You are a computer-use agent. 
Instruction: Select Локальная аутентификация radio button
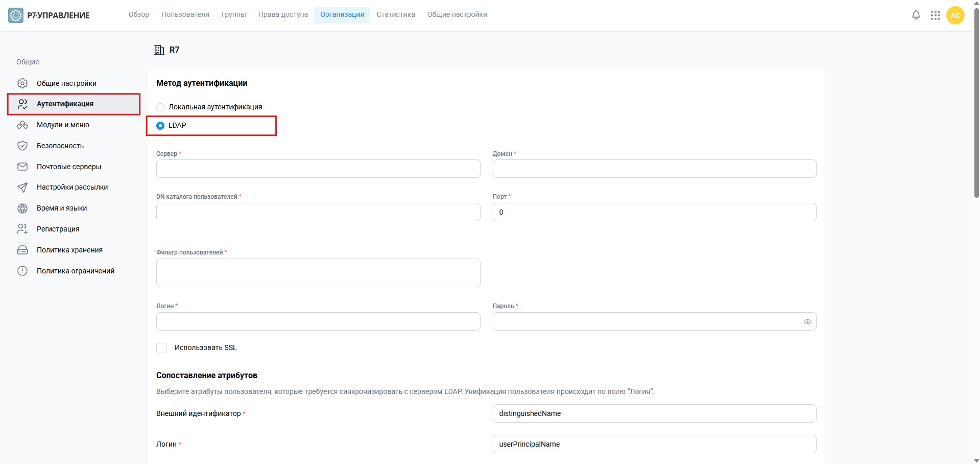(160, 107)
